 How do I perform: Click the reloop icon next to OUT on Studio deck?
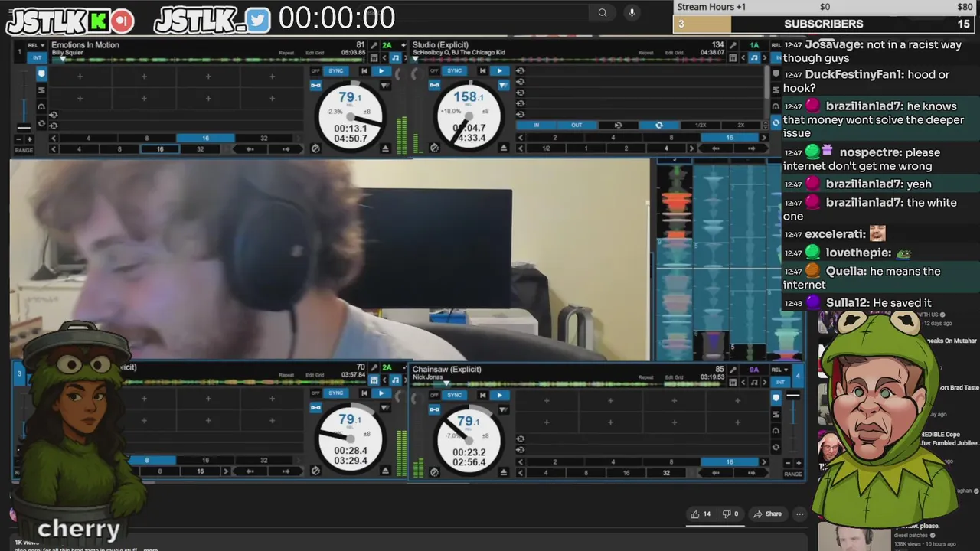[x=618, y=125]
